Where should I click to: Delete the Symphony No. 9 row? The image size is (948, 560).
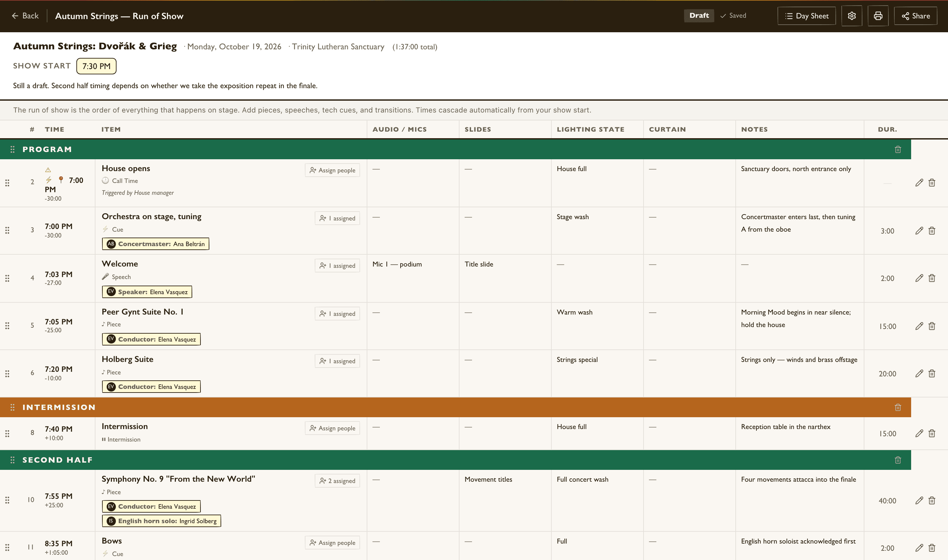coord(932,500)
